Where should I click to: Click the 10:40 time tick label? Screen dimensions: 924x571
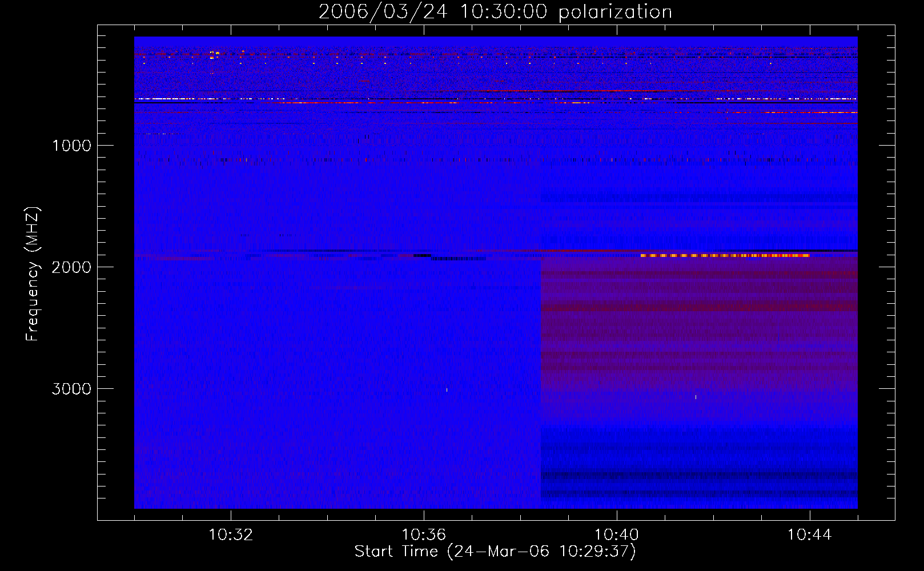pos(617,535)
